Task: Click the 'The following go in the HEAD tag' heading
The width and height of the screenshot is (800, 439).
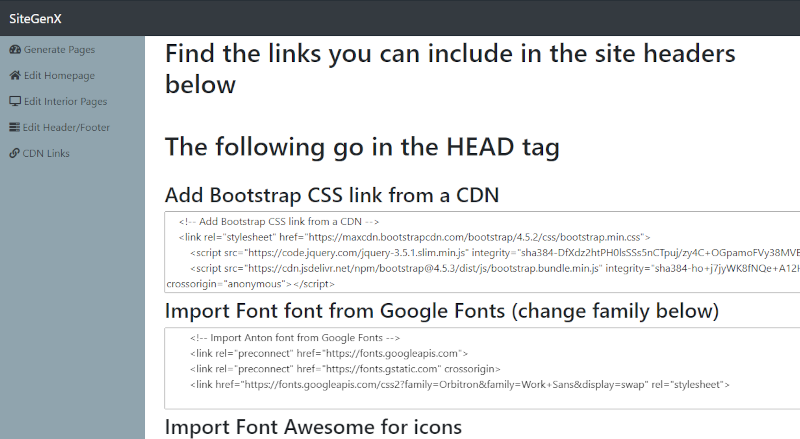Action: click(x=362, y=147)
